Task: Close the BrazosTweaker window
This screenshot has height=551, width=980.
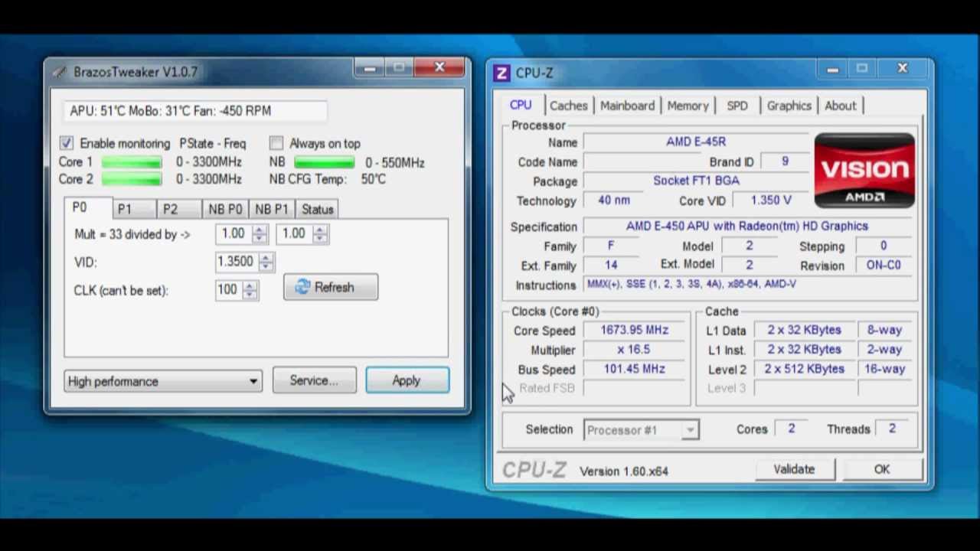Action: 439,68
